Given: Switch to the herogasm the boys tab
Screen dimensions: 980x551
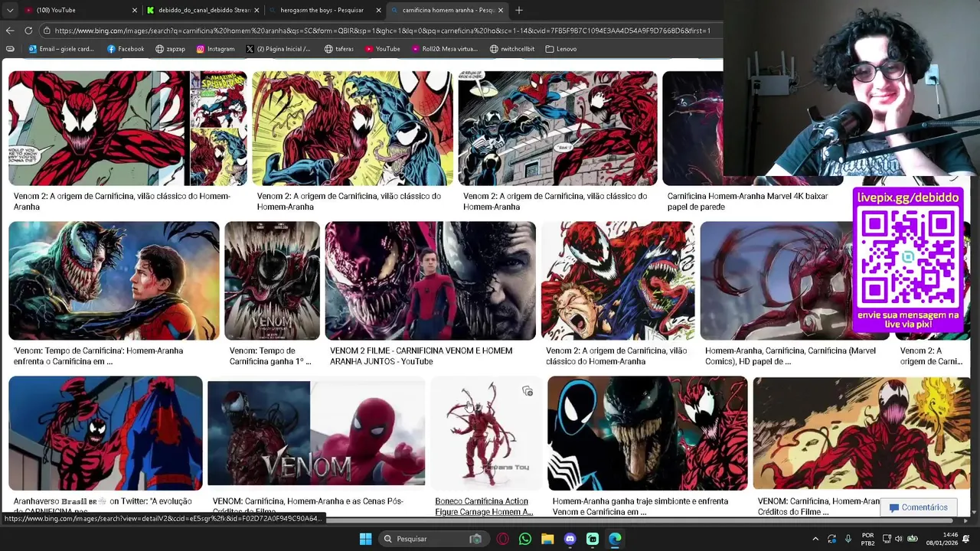Looking at the screenshot, I should pos(325,10).
